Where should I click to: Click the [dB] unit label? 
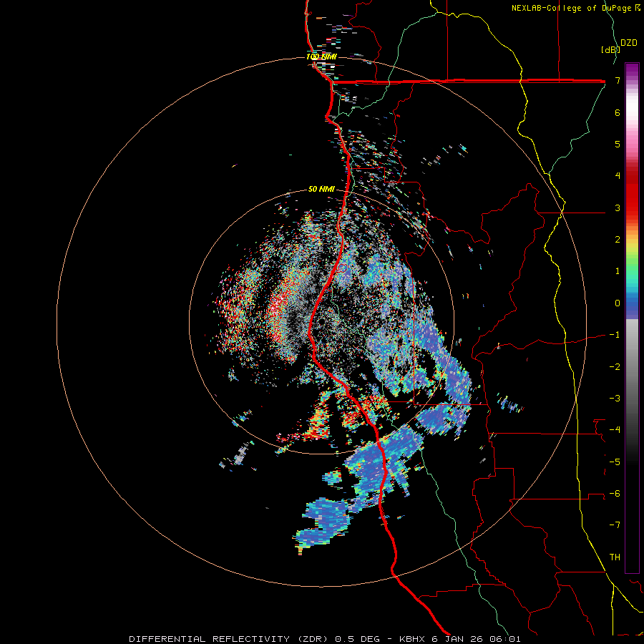click(x=610, y=49)
